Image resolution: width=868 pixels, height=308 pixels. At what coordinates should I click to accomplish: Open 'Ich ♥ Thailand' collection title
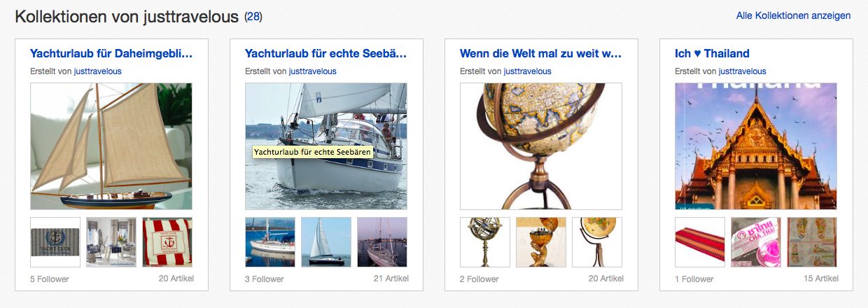pyautogui.click(x=712, y=53)
